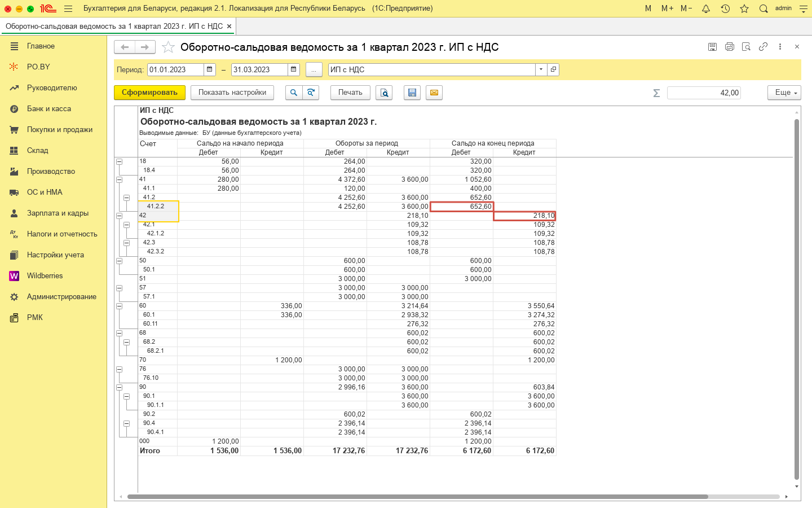This screenshot has height=508, width=812.
Task: Open the calendar picker for start date 01.01.2023
Action: (210, 69)
